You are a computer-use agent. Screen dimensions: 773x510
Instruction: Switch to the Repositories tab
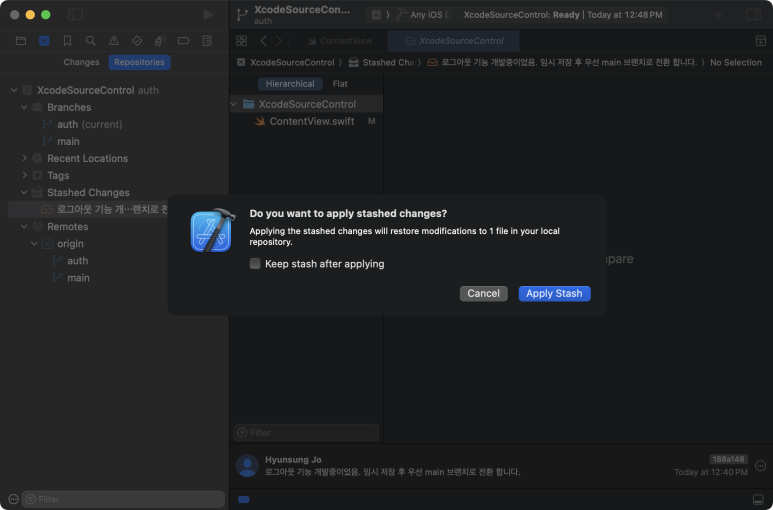click(139, 62)
